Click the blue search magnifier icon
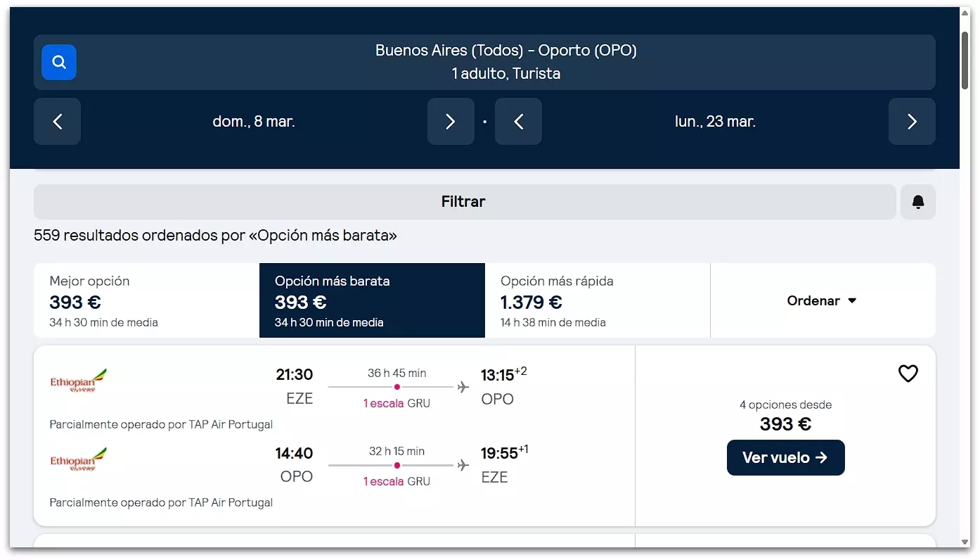Screen dimensions: 980x560 click(59, 63)
